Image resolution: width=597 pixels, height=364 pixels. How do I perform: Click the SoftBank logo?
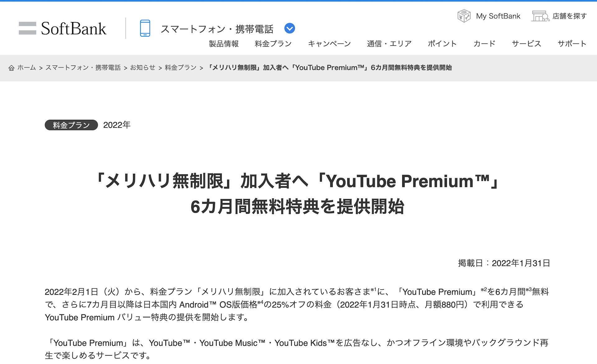[62, 28]
